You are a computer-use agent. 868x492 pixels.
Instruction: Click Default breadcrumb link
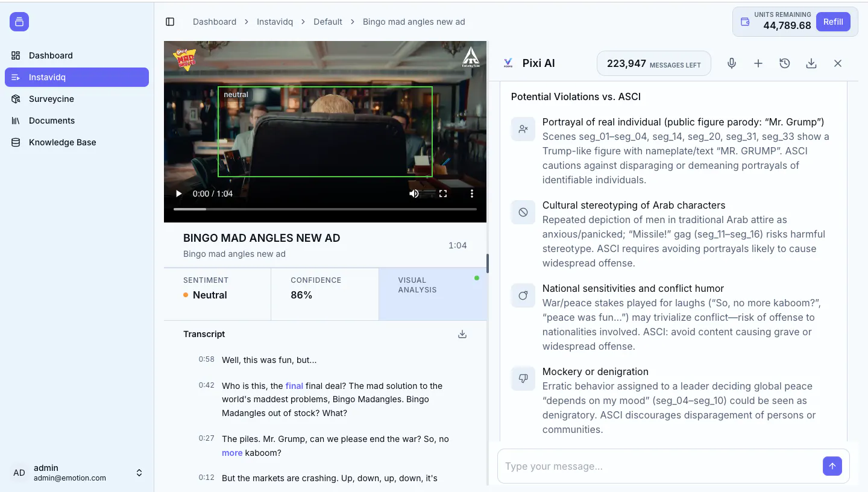coord(328,22)
